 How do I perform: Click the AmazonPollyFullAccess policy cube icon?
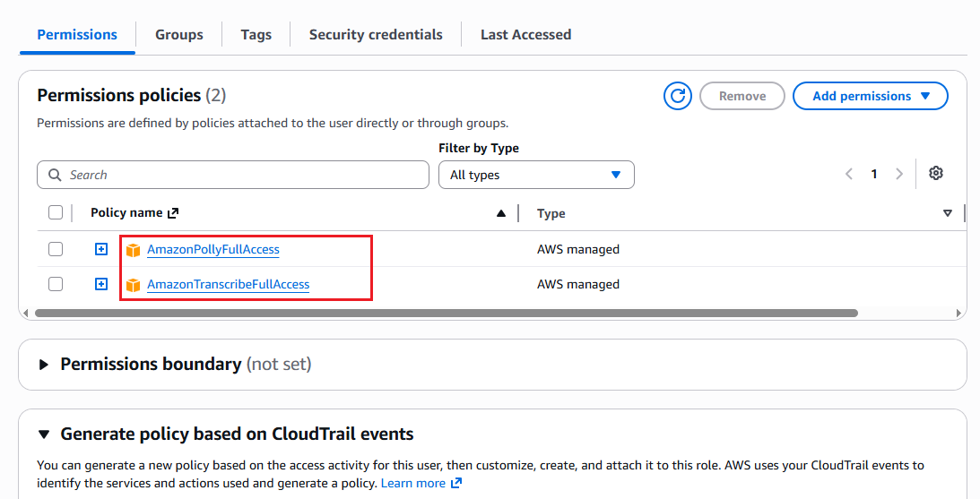(133, 250)
